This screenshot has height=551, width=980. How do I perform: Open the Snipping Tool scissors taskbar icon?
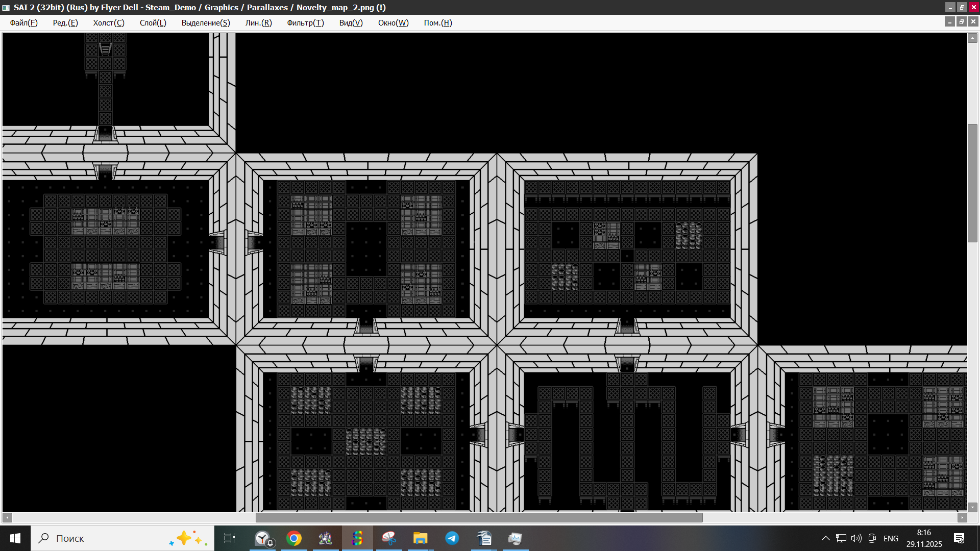pos(389,538)
